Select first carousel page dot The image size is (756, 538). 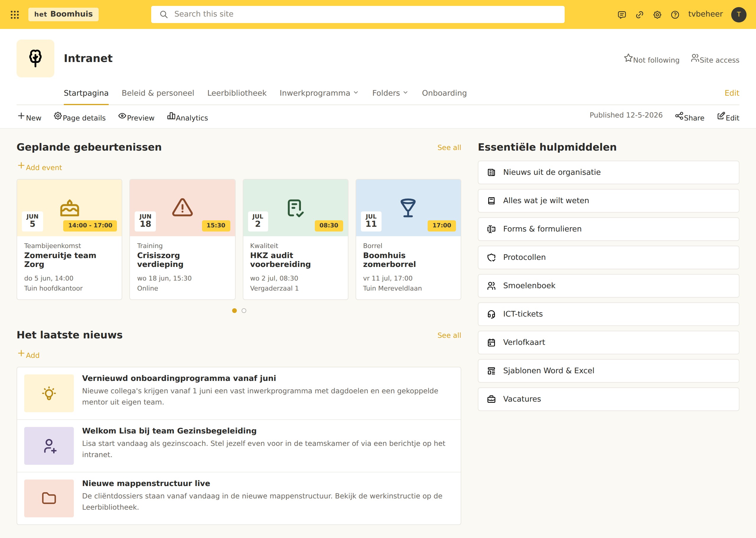(x=234, y=311)
